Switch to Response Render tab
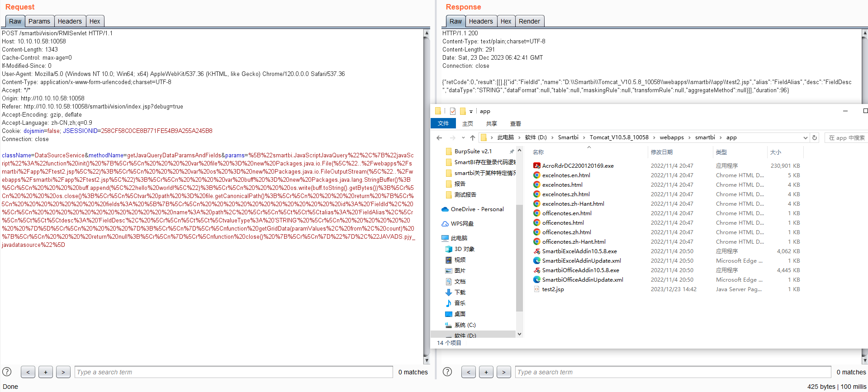Image resolution: width=868 pixels, height=392 pixels. point(530,21)
